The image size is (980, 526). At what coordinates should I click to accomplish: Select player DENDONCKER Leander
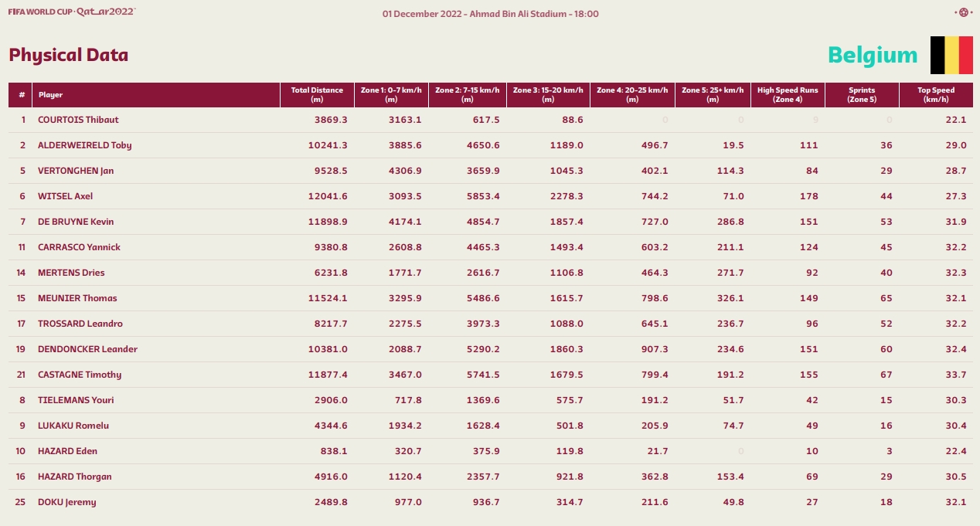point(87,349)
